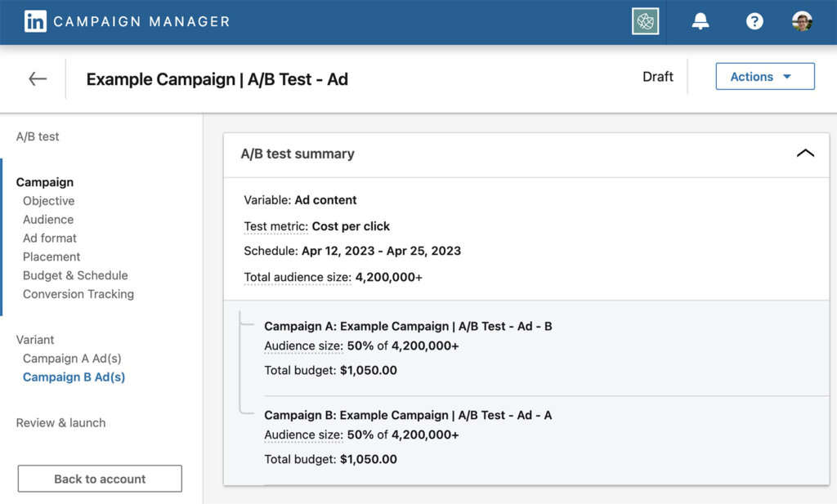Click the CAMPAIGN MANAGER wordmark

point(140,22)
